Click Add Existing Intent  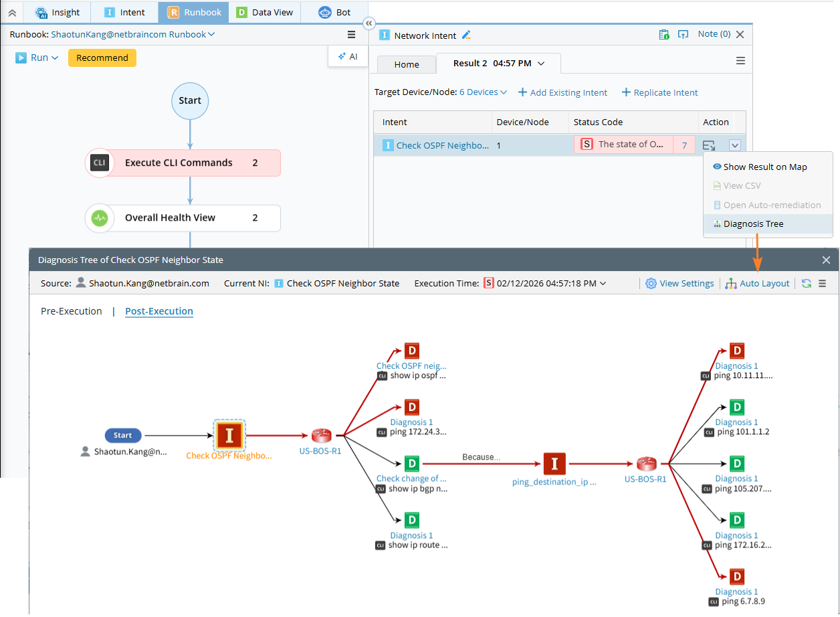tap(562, 92)
